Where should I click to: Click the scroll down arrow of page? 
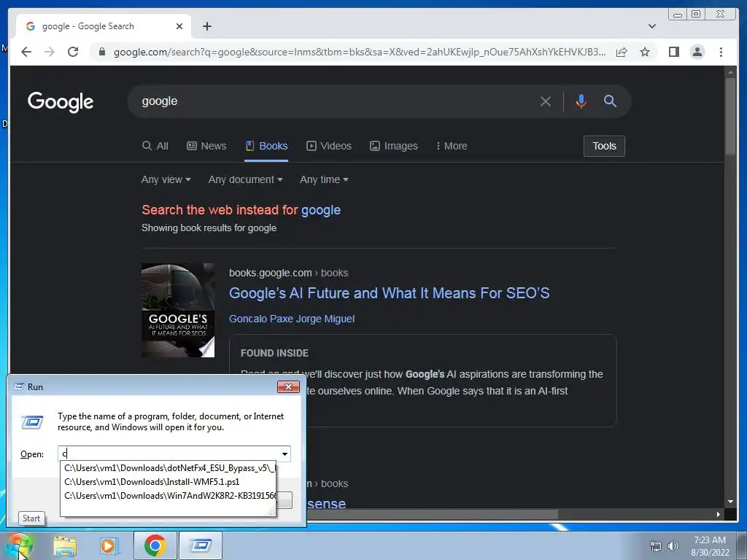[x=730, y=502]
